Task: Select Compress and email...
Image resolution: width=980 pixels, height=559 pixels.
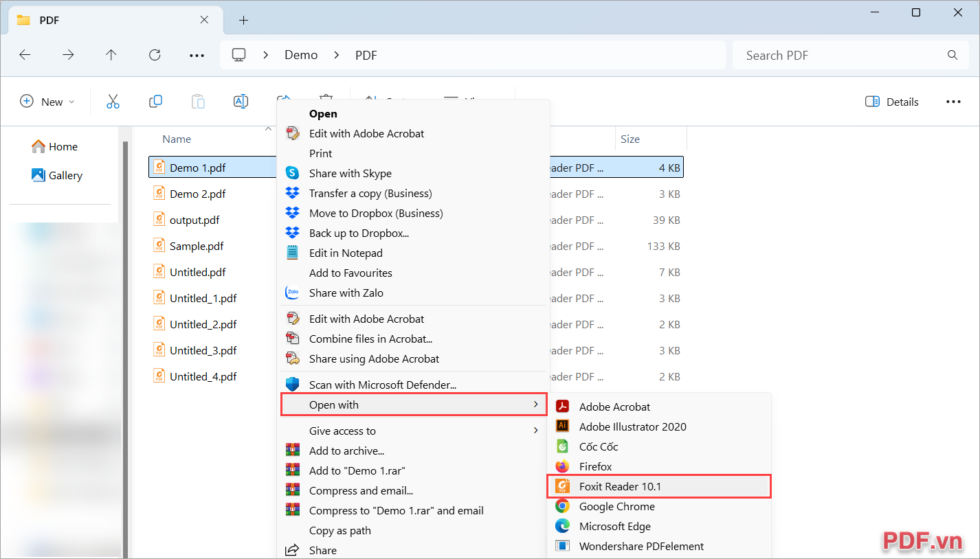Action: pos(413,490)
